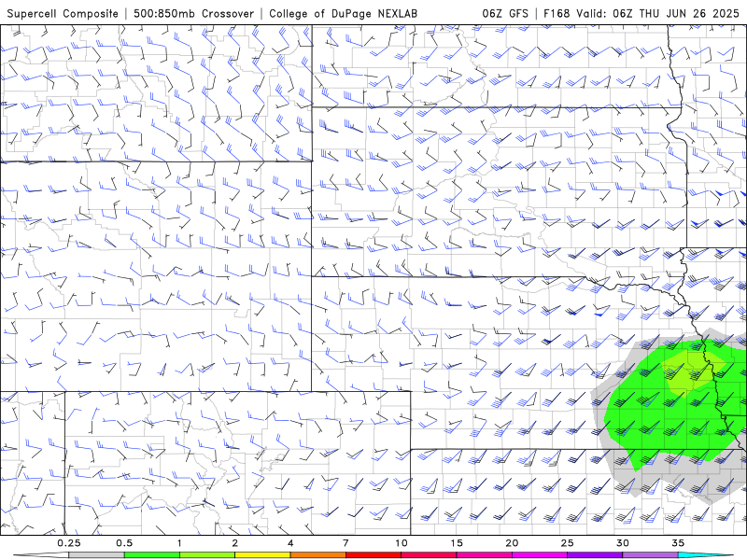
Task: Select the orange color bar segment
Action: (x=317, y=555)
